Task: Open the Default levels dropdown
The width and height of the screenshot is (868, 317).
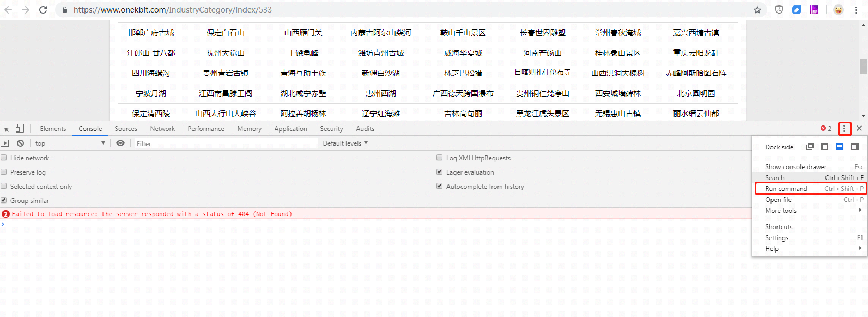Action: (345, 143)
